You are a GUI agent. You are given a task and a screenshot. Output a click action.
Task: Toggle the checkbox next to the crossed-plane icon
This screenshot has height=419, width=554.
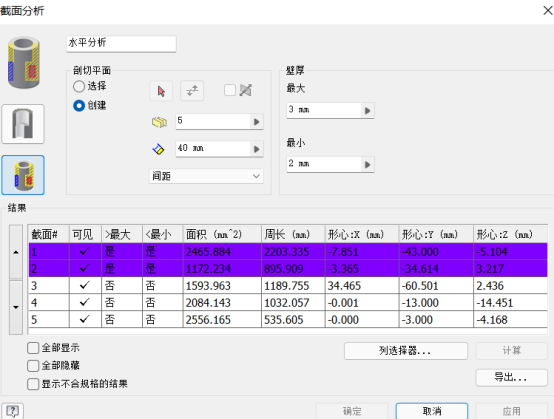[230, 90]
